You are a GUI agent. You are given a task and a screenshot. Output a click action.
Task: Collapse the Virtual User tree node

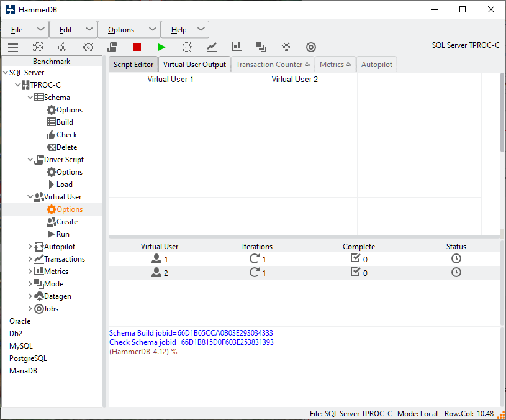pyautogui.click(x=30, y=196)
